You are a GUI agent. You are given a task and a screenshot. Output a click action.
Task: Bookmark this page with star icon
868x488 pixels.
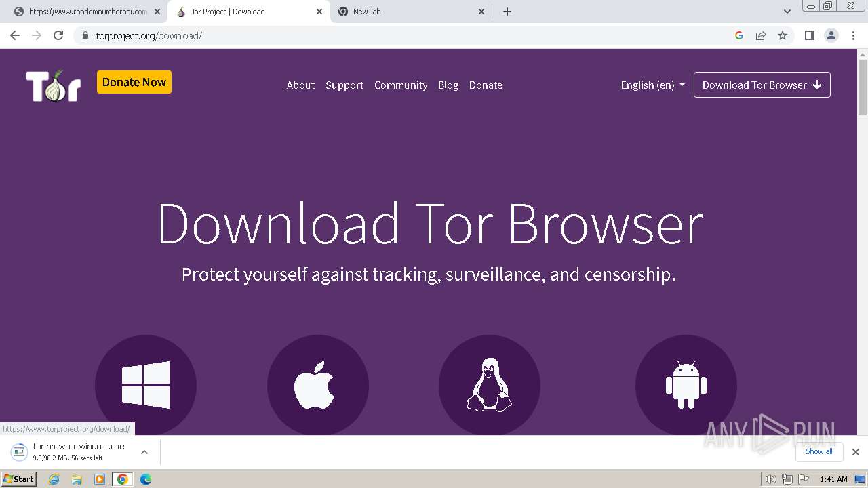coord(783,35)
